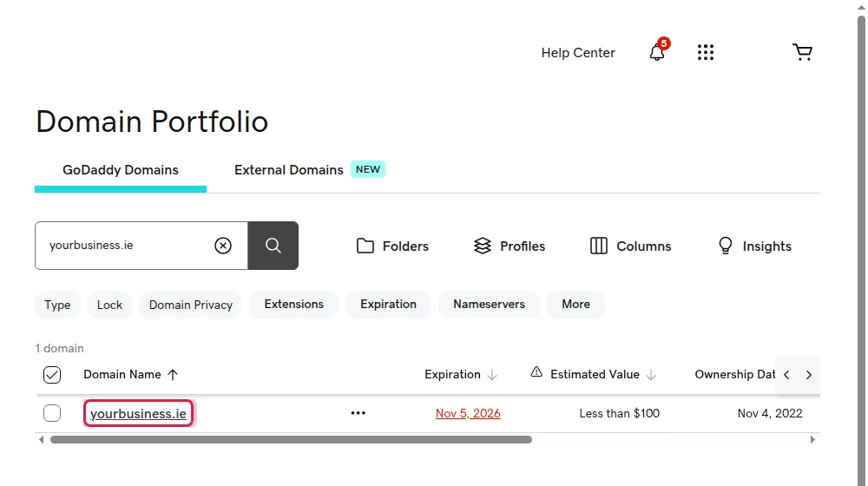Expand the Lock filter
Image resolution: width=868 pixels, height=486 pixels.
click(x=109, y=305)
